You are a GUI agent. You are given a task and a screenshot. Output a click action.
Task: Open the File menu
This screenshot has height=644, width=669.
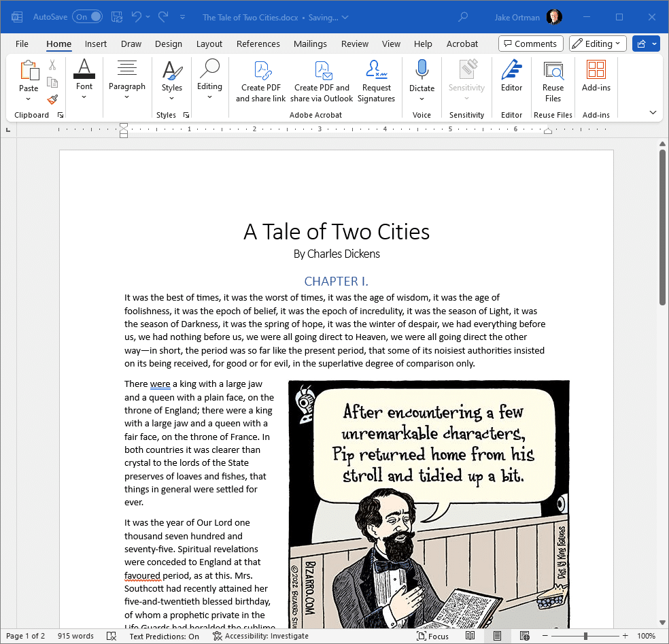pos(22,44)
